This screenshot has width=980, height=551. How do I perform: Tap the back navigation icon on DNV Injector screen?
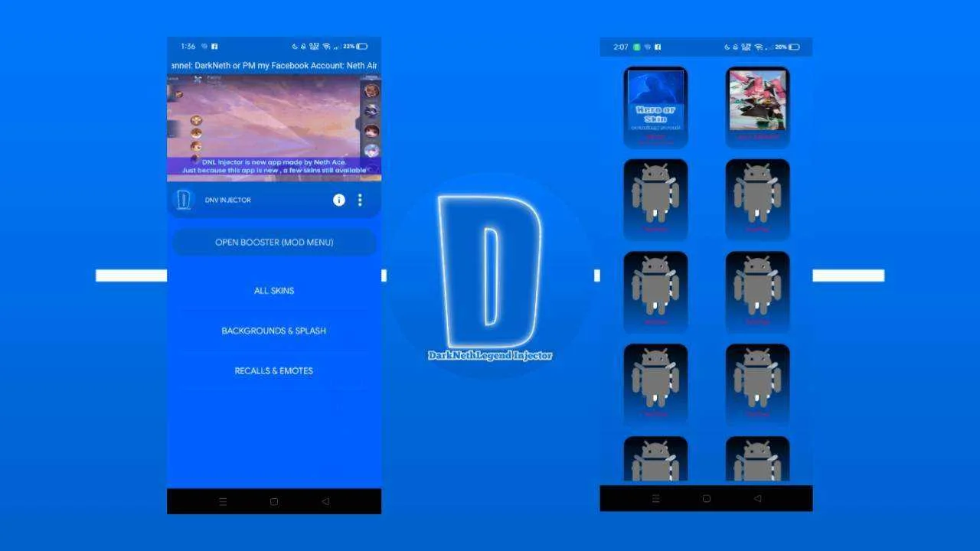click(x=325, y=501)
